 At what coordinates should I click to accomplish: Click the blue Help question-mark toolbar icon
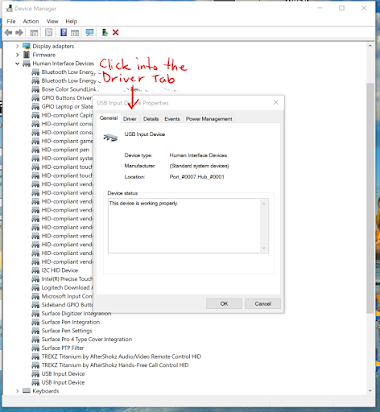pos(63,32)
